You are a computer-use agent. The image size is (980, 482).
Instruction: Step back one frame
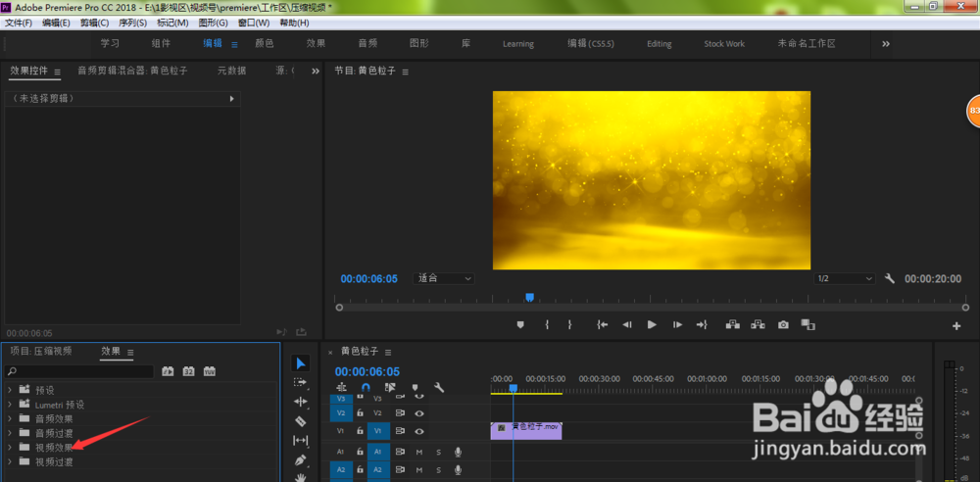pos(627,324)
